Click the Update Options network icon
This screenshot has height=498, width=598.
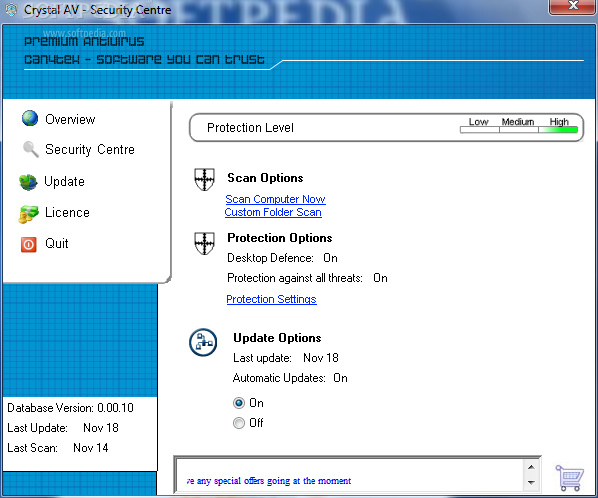(x=203, y=342)
